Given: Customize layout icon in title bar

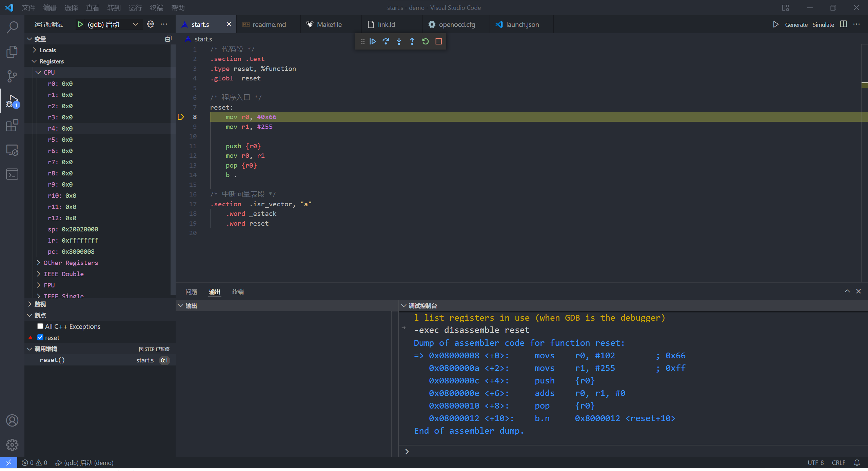Looking at the screenshot, I should tap(786, 7).
